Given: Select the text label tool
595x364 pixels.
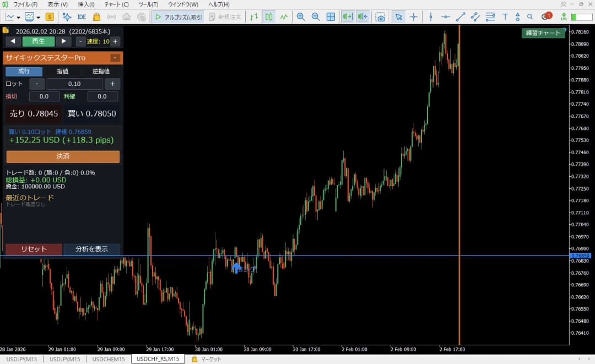Looking at the screenshot, I should pos(505,17).
